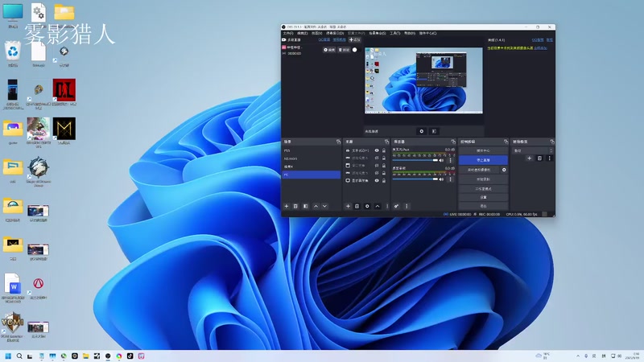This screenshot has width=644, height=362.
Task: Open the 编辑(E) menu
Action: 303,33
